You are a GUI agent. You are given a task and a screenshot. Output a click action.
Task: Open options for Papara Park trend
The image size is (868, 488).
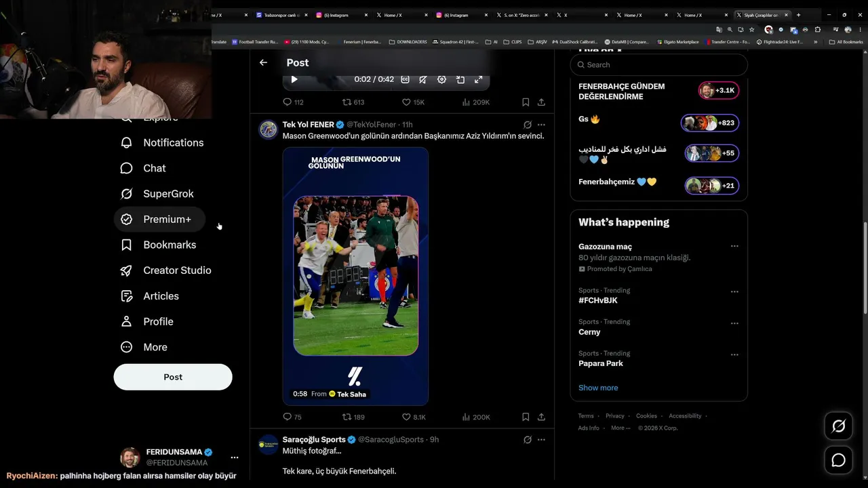734,355
